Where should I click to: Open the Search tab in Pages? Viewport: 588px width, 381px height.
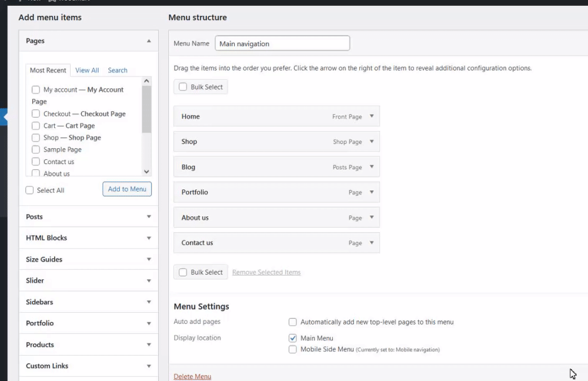[x=118, y=71]
